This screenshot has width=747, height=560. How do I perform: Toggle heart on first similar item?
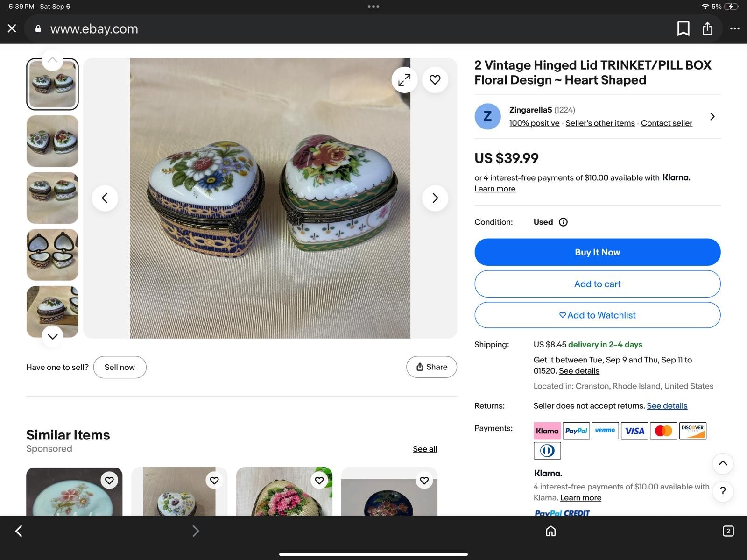109,480
